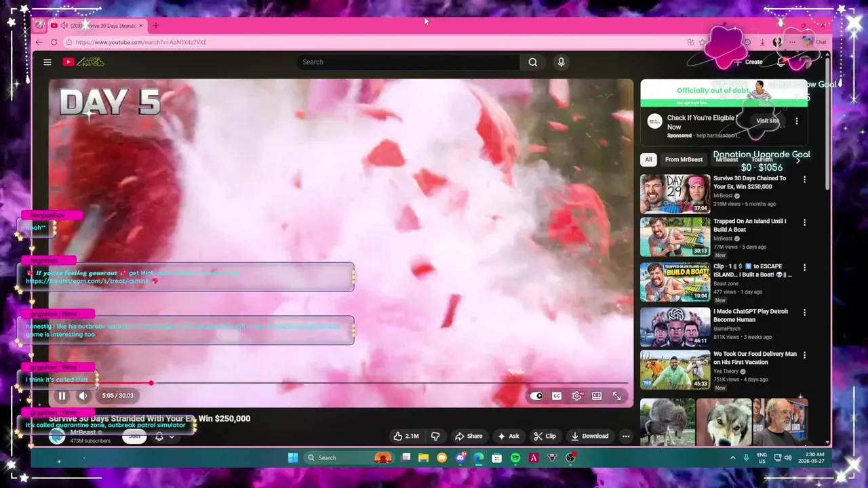The image size is (868, 488).
Task: Open Discord from the taskbar
Action: tap(460, 457)
